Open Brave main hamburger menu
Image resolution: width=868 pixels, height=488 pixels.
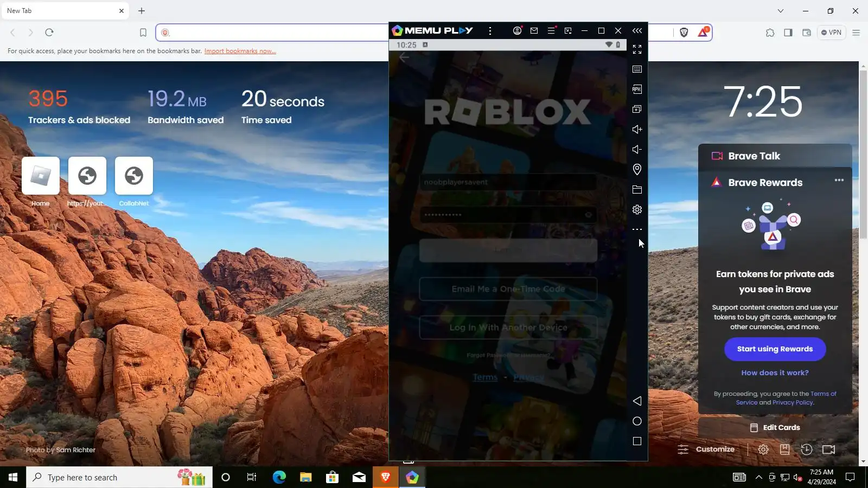coord(856,33)
